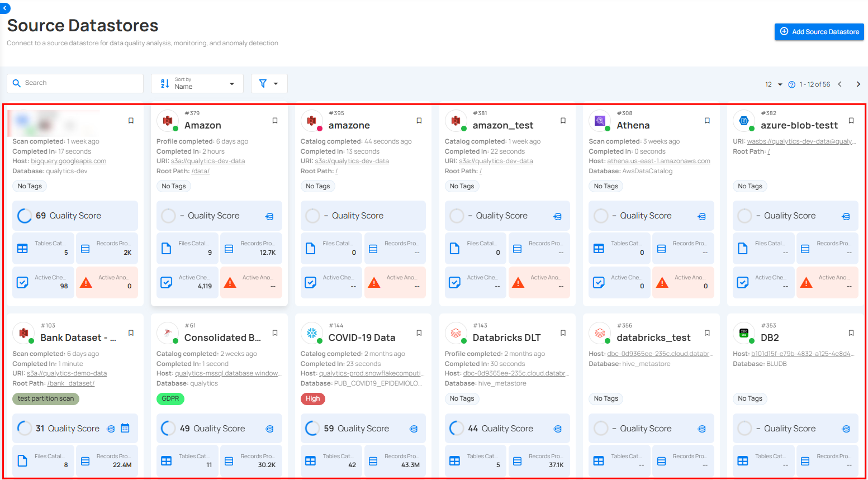Click the DB2 datastore logo icon

743,333
